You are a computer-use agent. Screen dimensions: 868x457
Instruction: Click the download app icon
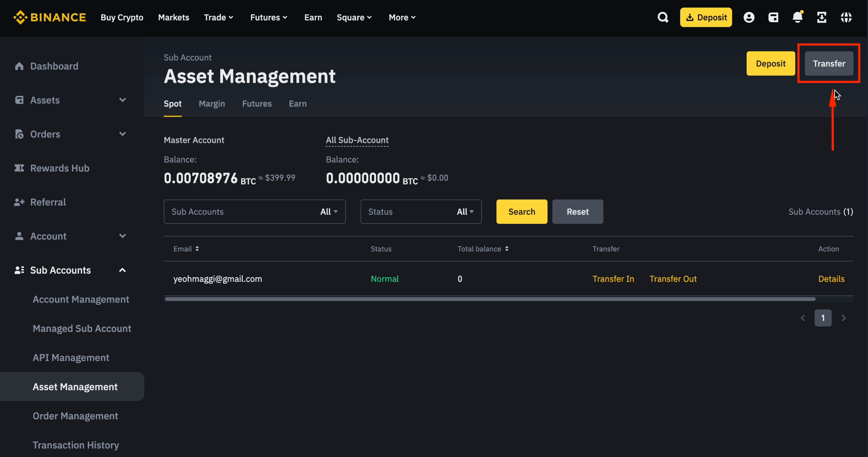821,17
